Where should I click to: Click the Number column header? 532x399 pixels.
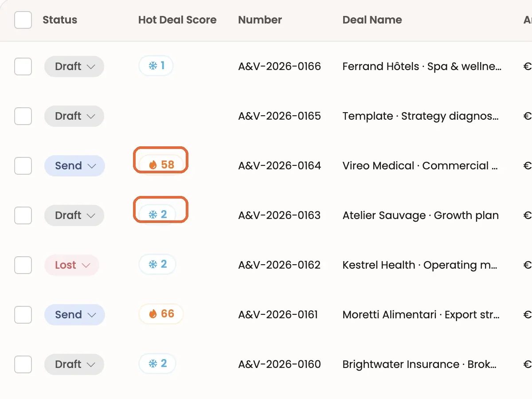(x=260, y=20)
